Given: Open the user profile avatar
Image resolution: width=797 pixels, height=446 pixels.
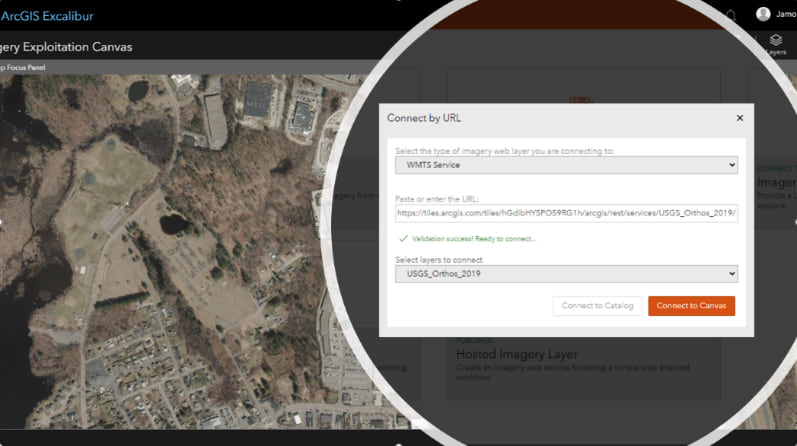Looking at the screenshot, I should (x=763, y=14).
